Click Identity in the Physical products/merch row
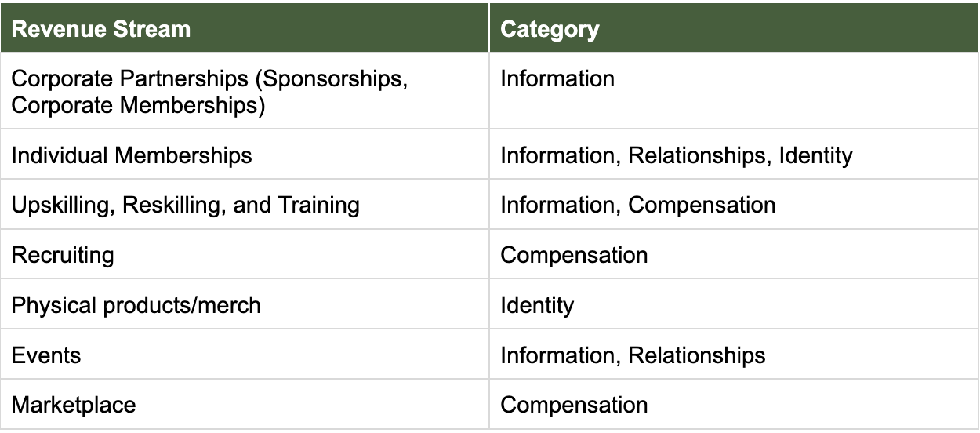This screenshot has width=980, height=433. click(537, 305)
